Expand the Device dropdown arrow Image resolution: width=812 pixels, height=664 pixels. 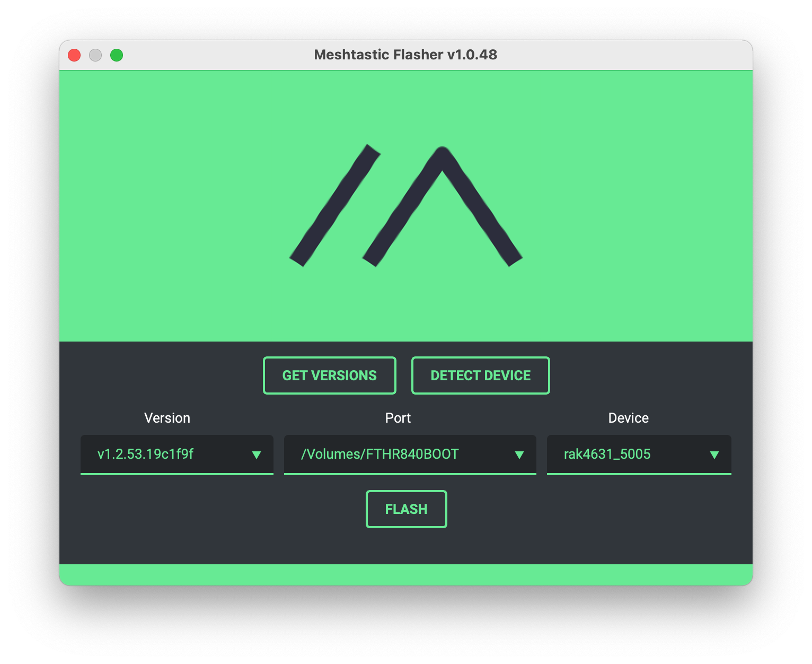(x=714, y=455)
